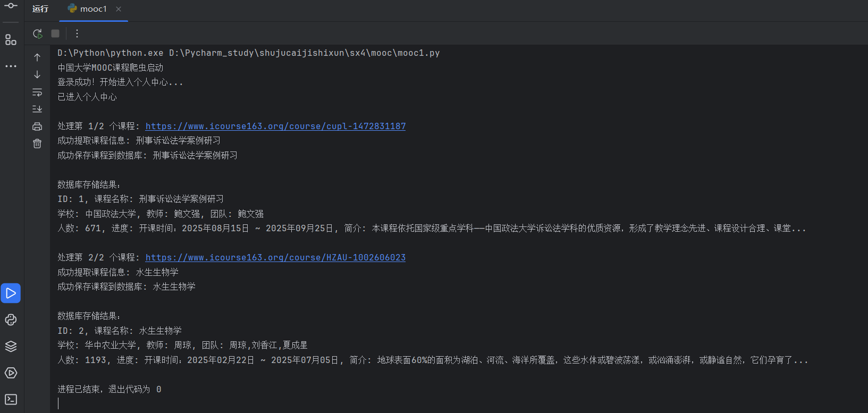
Task: Open the run toolbar more-options menu
Action: coord(77,33)
